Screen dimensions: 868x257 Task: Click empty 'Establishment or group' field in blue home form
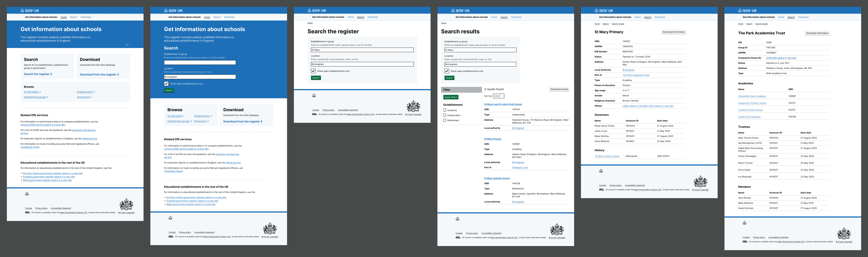(x=200, y=63)
